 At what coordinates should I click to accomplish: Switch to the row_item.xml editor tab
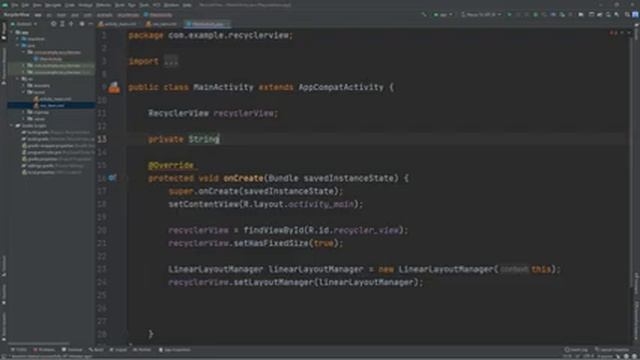pyautogui.click(x=162, y=24)
